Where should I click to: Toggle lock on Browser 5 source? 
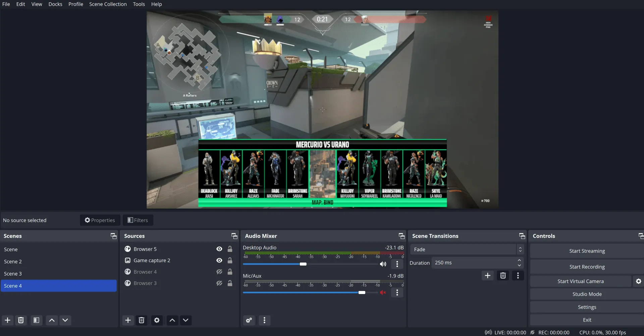(230, 249)
